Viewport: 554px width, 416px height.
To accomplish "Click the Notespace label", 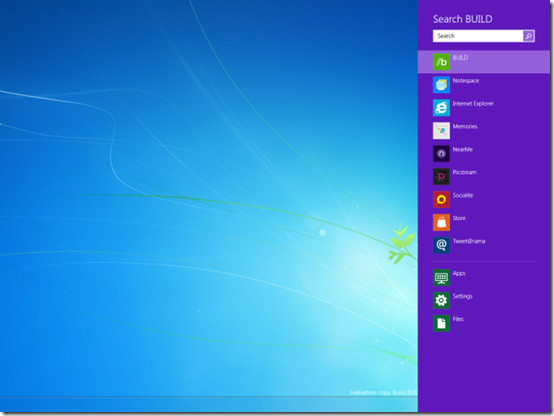I will coord(466,81).
